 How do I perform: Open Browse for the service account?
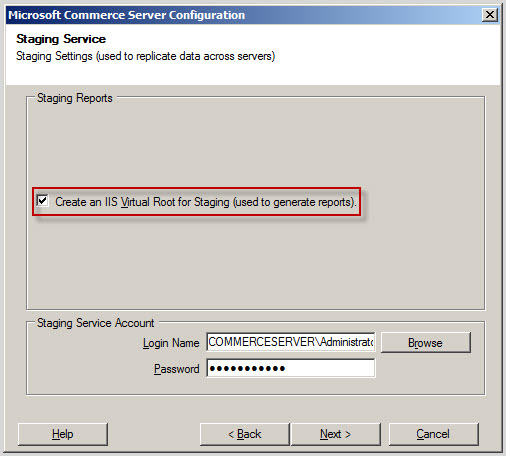[426, 342]
